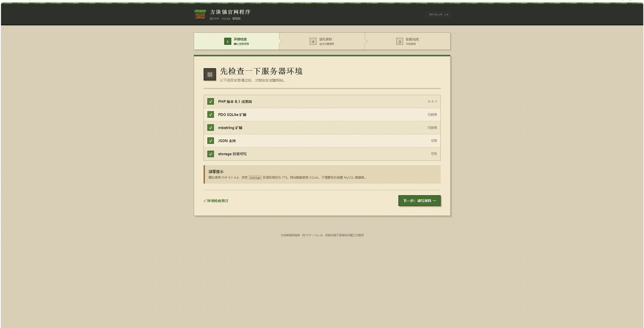This screenshot has height=328, width=644.
Task: Toggle the storage 目录可写 check mark
Action: click(x=211, y=154)
